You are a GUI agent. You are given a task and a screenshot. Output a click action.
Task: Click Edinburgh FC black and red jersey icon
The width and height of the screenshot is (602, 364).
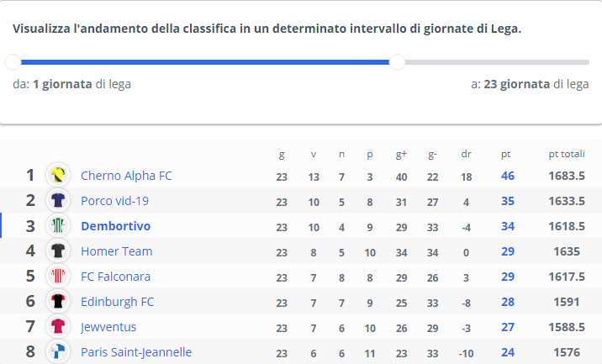[58, 302]
